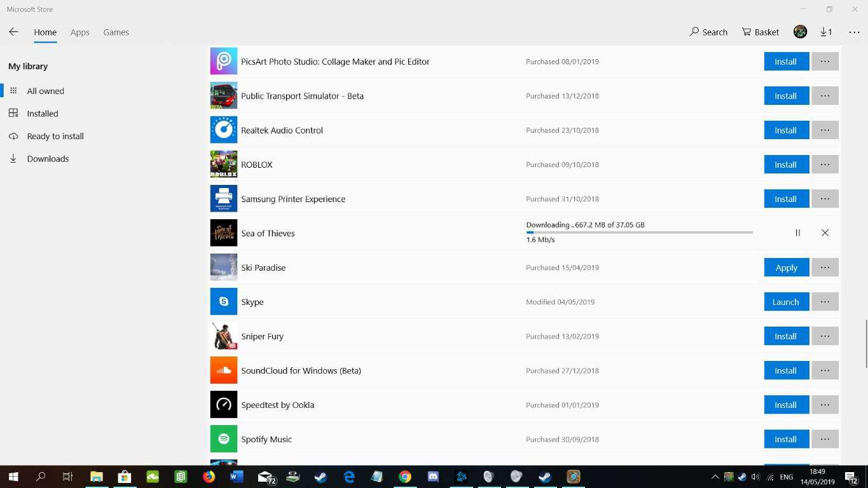Screen dimensions: 868x488
Task: Open Word from the taskbar
Action: tap(237, 476)
